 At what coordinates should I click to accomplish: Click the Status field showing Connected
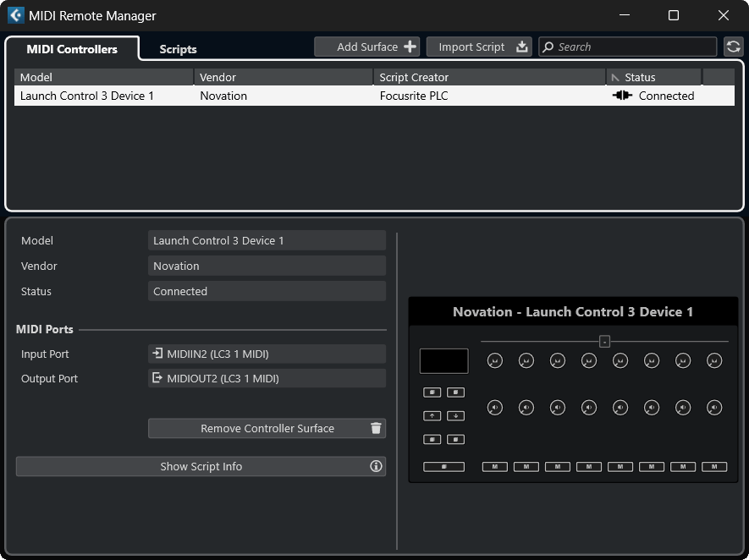(267, 291)
